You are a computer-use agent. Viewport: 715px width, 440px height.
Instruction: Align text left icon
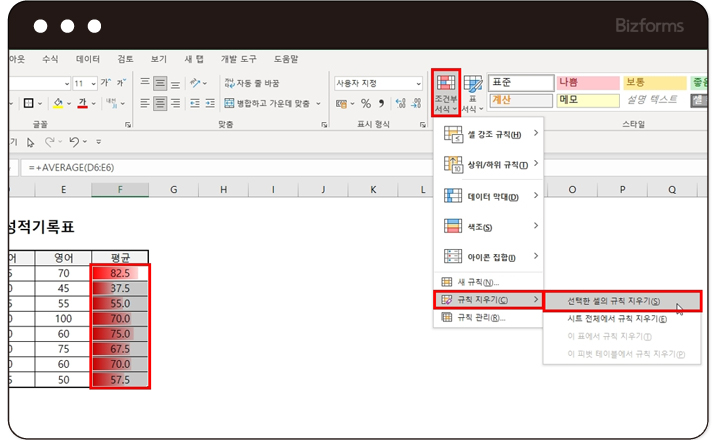[x=145, y=104]
